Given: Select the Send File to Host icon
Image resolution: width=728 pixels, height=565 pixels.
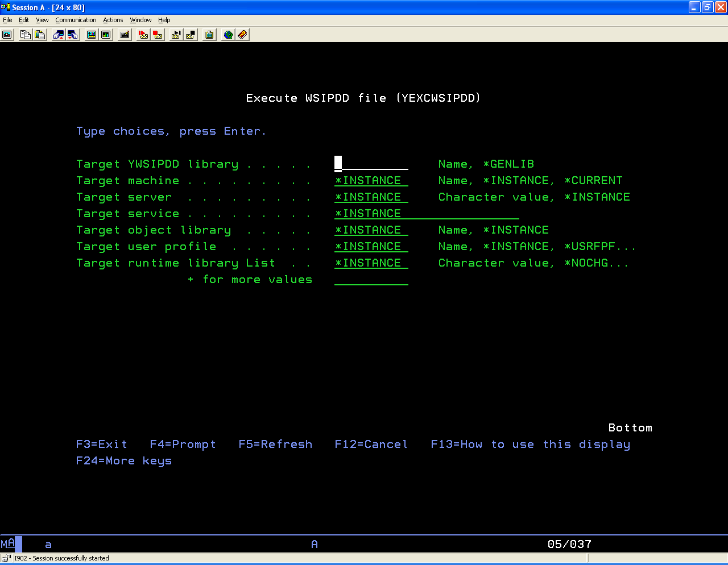Looking at the screenshot, I should point(59,35).
